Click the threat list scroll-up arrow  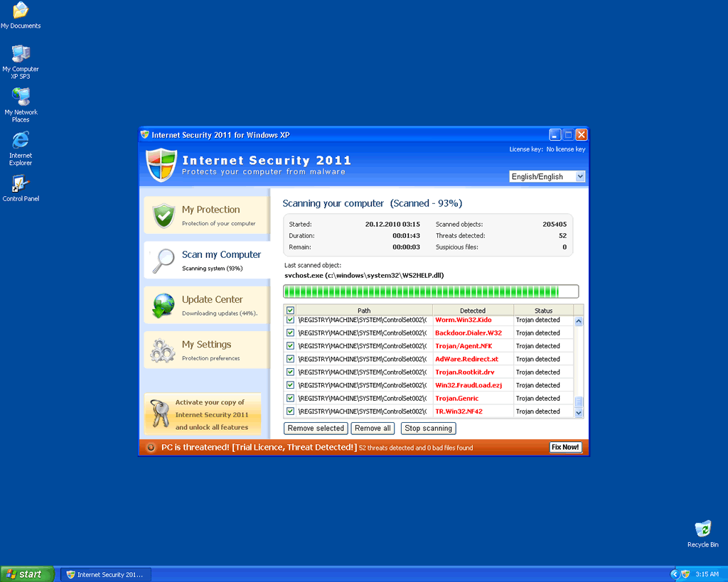pos(578,321)
